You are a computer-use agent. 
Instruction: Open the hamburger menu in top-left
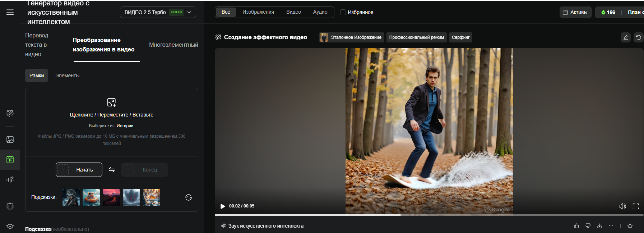(10, 12)
